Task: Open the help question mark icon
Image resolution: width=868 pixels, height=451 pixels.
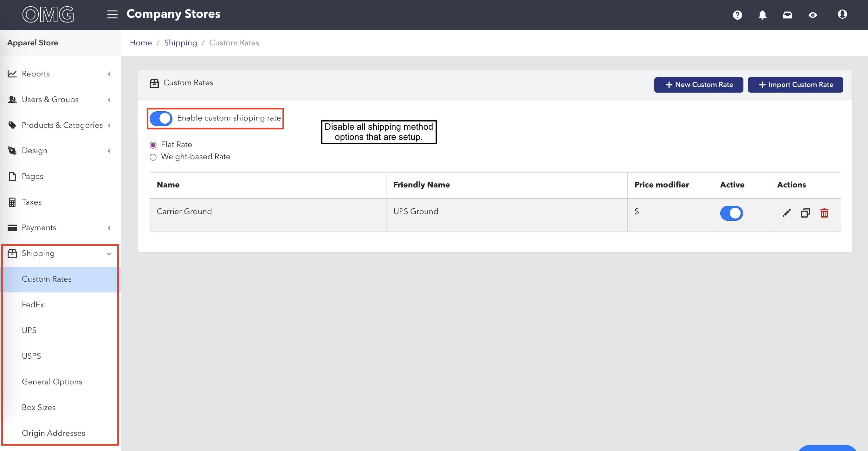Action: pos(737,15)
